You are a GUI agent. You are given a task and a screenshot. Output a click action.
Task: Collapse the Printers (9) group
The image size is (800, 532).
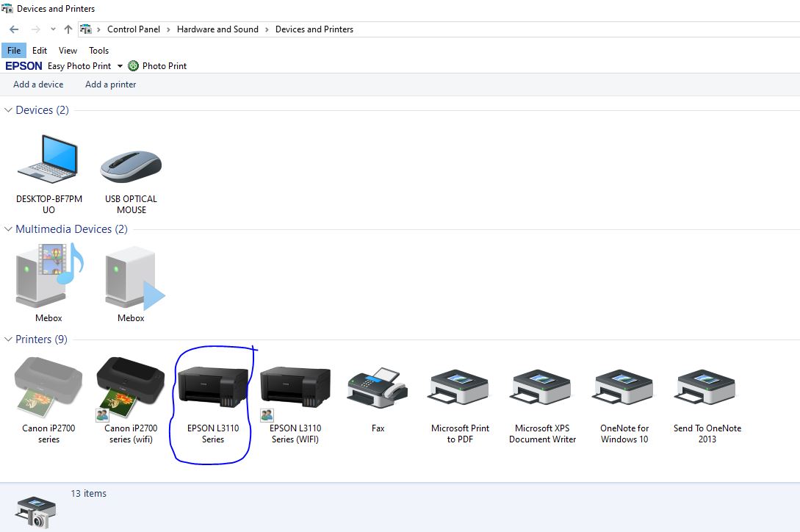pyautogui.click(x=8, y=339)
